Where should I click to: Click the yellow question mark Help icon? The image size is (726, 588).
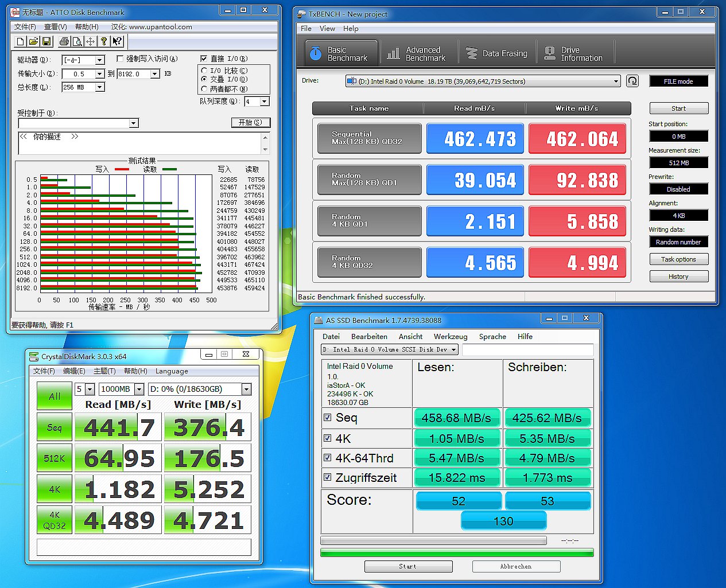tap(103, 41)
